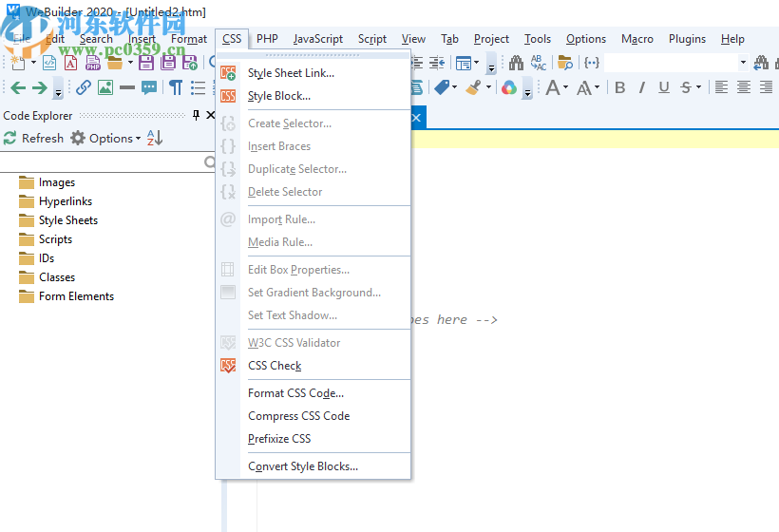Insert a comment using the speech bubble icon

[149, 87]
